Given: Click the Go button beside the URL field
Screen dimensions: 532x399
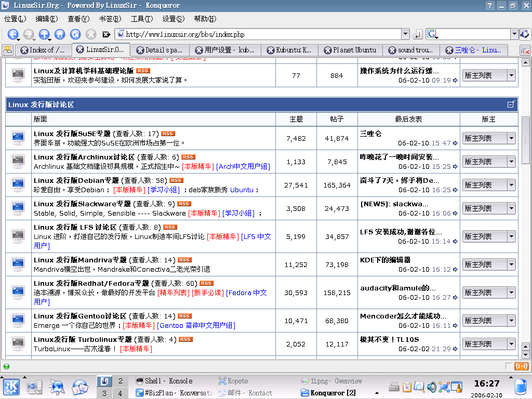Looking at the screenshot, I should (417, 34).
